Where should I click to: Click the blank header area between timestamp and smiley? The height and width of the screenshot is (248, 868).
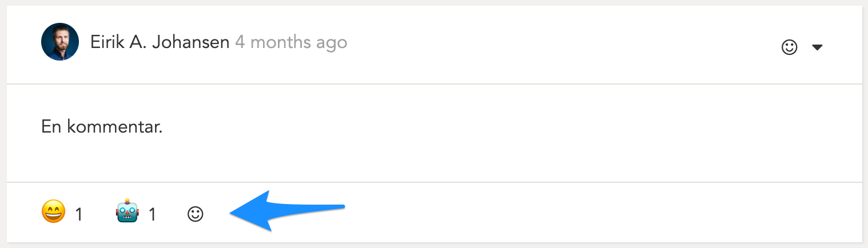560,45
